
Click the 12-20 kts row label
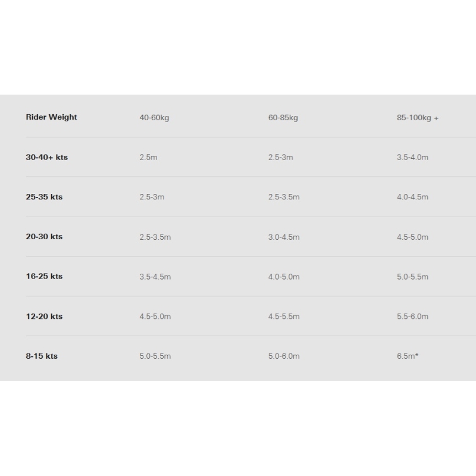tap(44, 317)
